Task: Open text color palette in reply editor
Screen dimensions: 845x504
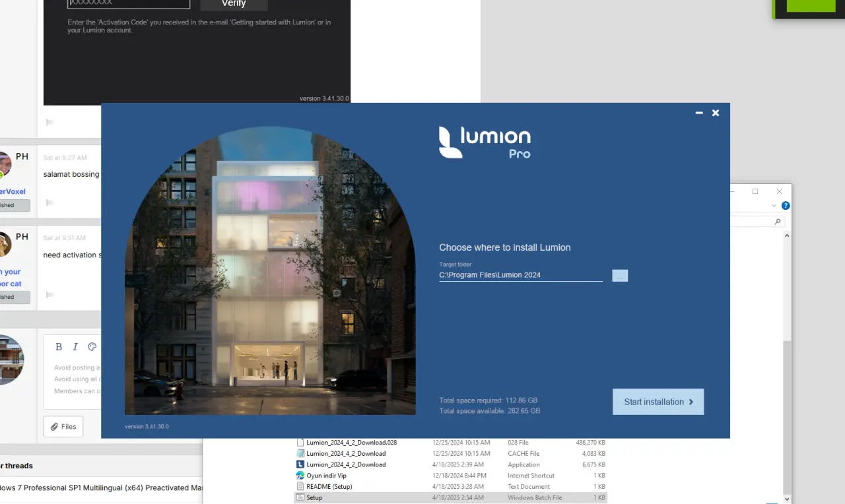Action: 92,347
